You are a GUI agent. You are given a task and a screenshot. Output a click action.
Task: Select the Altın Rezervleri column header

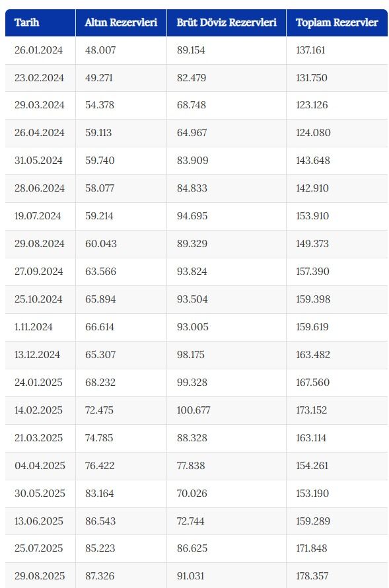[x=121, y=22]
